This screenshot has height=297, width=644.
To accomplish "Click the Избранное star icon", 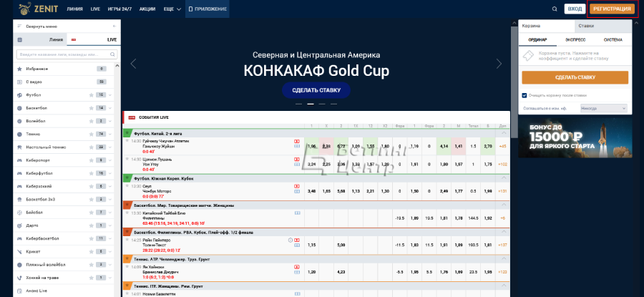I will [19, 69].
